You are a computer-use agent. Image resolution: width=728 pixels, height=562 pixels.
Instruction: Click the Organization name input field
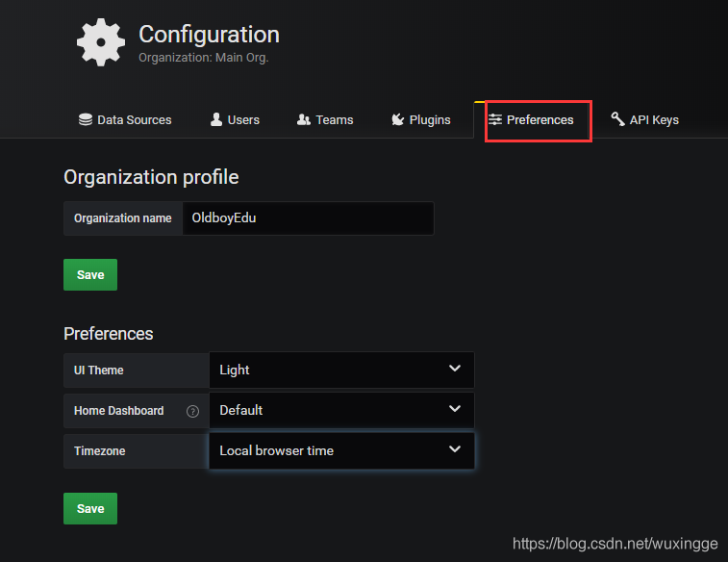tap(308, 218)
